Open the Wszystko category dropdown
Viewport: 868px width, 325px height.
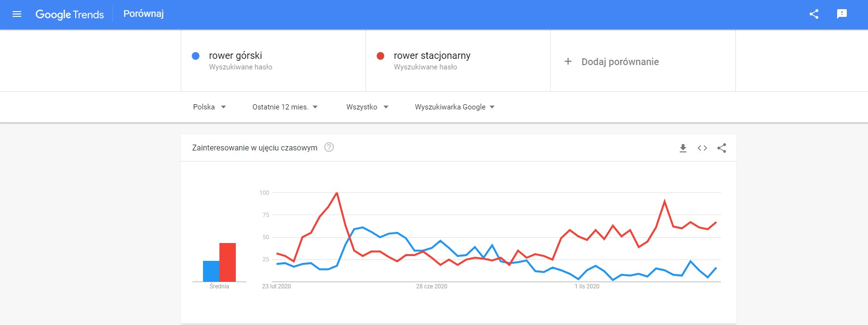[x=366, y=107]
